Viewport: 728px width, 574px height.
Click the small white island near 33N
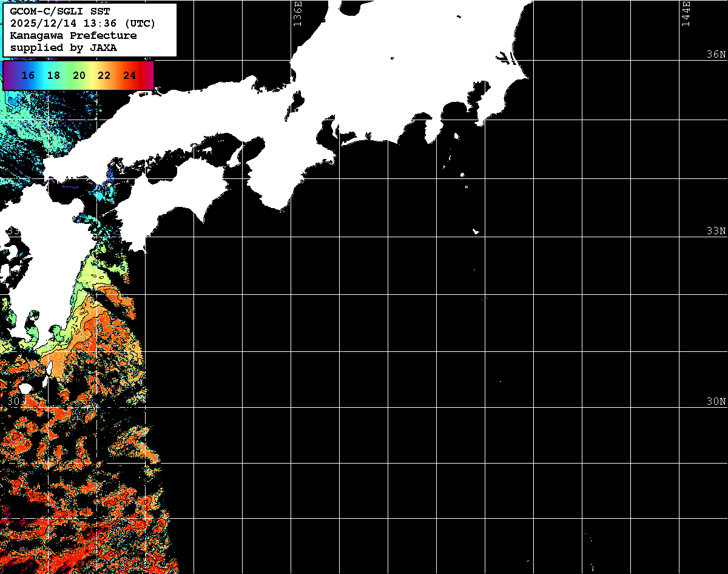476,231
